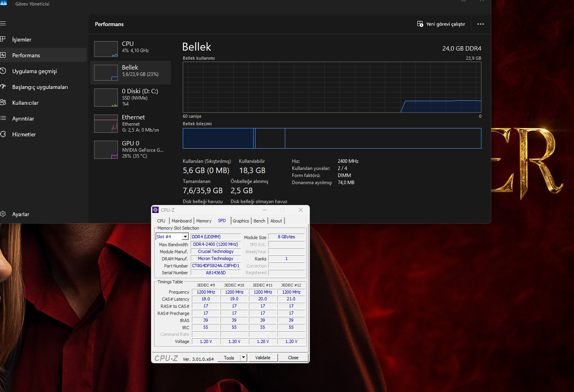Open the Graphics tab in CPU-Z

[x=241, y=221]
